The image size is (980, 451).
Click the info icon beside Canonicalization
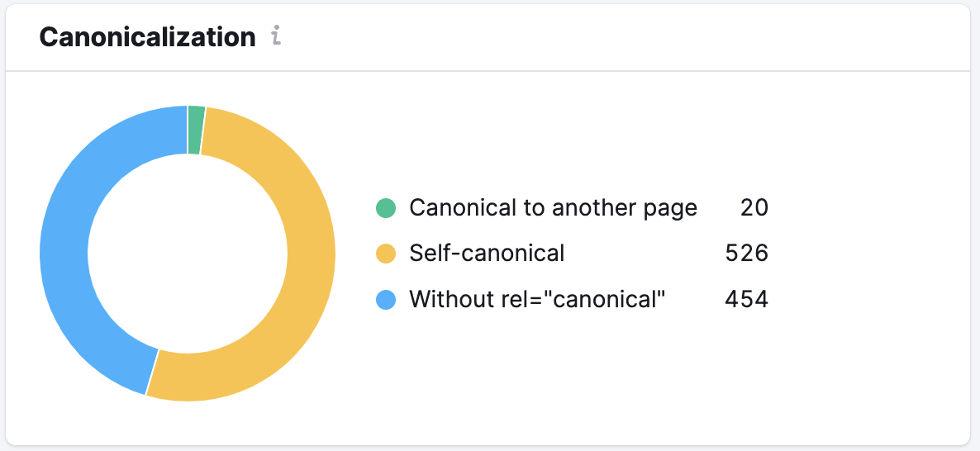tap(277, 37)
